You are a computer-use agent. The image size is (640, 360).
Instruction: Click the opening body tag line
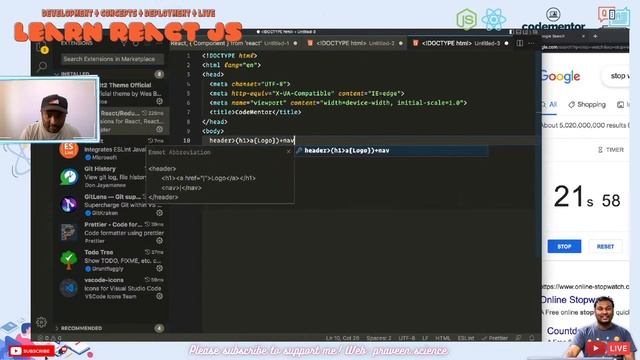tap(213, 131)
